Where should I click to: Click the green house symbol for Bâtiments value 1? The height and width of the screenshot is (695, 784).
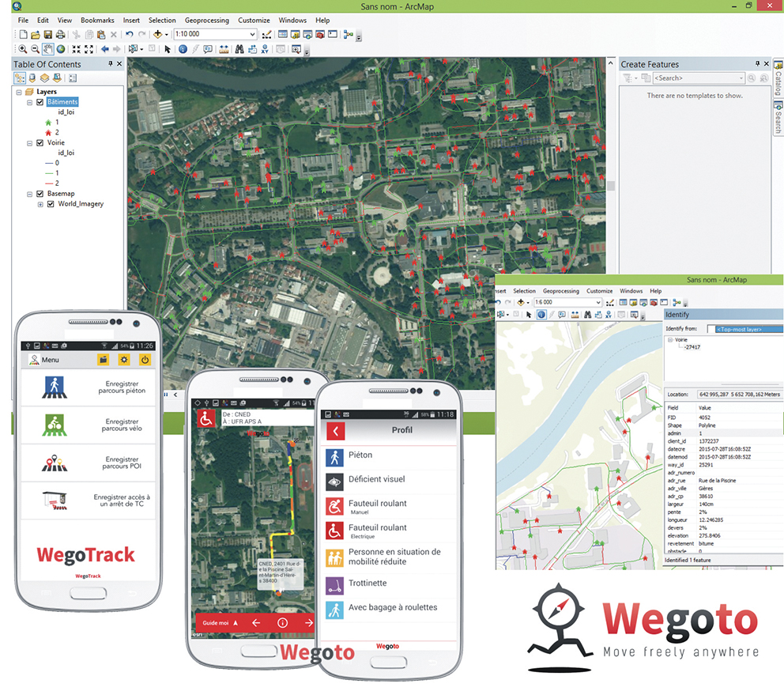tap(48, 123)
